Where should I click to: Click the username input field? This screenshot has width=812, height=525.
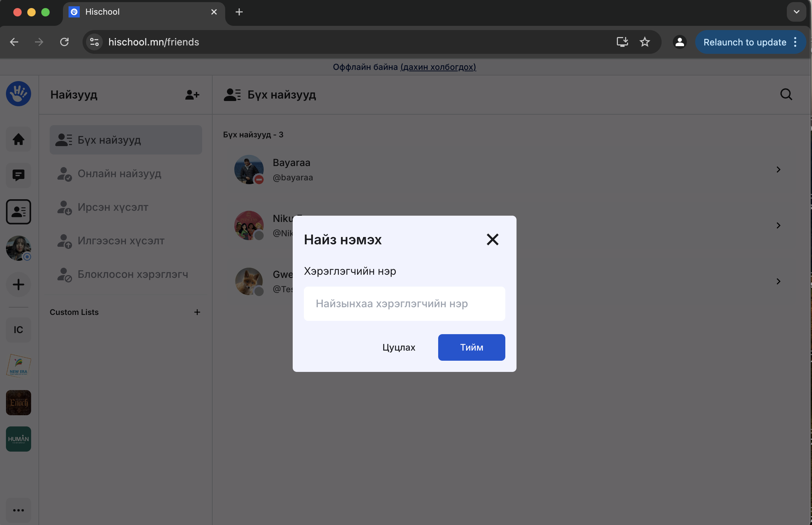click(x=404, y=304)
